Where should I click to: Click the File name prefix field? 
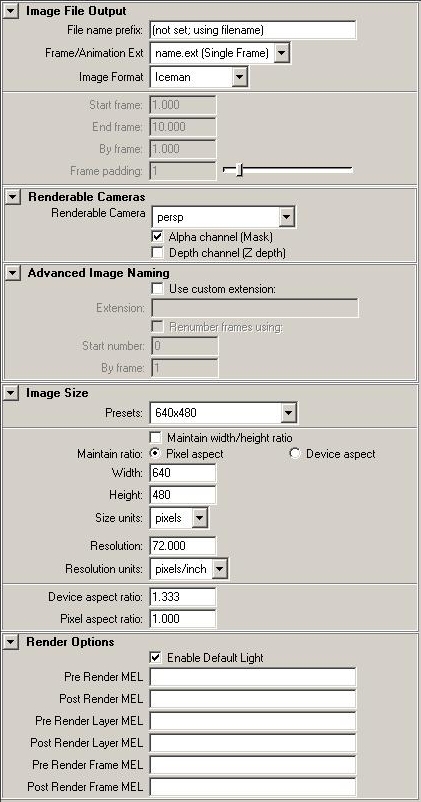(x=253, y=30)
